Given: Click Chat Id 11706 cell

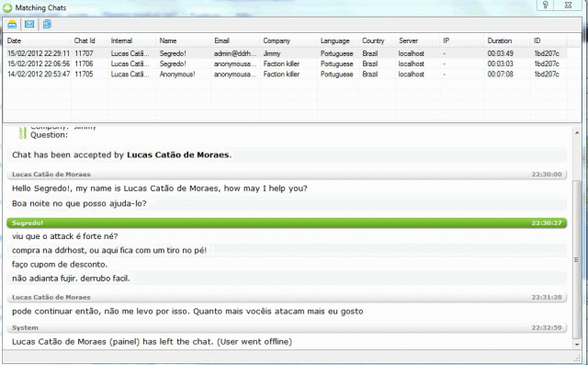Looking at the screenshot, I should pos(84,63).
